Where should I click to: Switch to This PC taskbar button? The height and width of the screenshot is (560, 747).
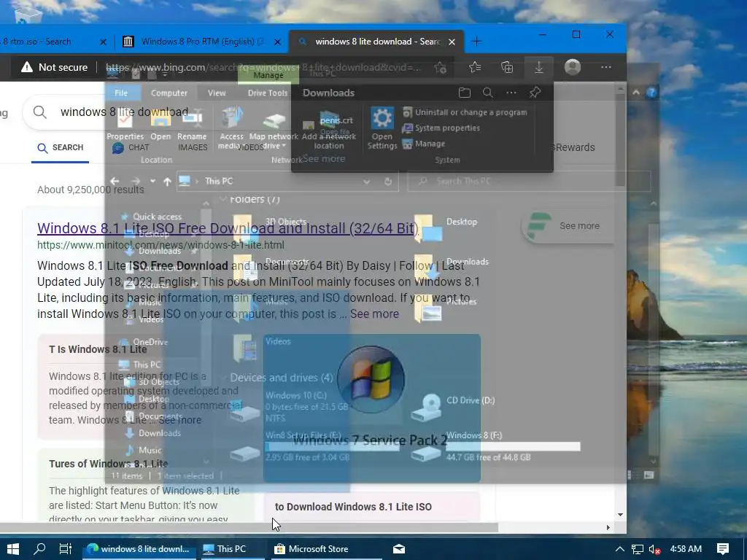tap(231, 549)
